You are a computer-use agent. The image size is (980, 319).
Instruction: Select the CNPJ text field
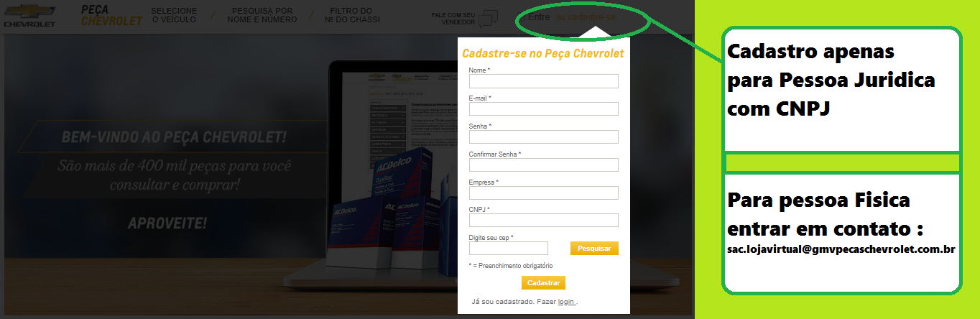point(544,221)
